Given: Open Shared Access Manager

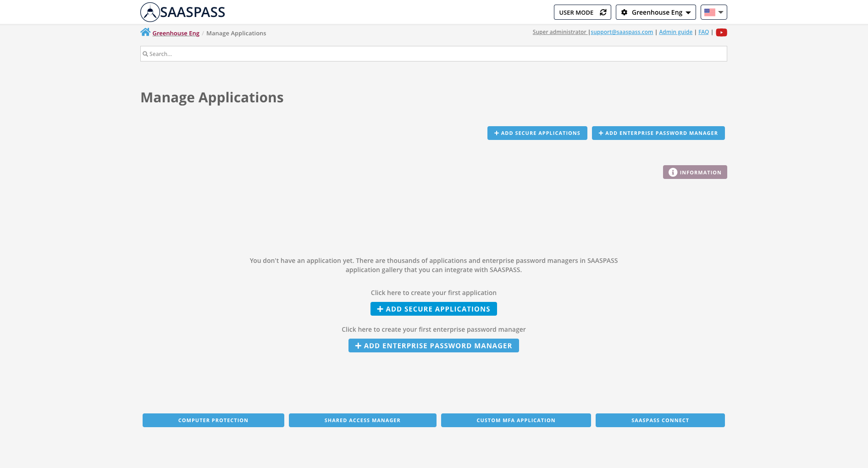Looking at the screenshot, I should [x=362, y=420].
